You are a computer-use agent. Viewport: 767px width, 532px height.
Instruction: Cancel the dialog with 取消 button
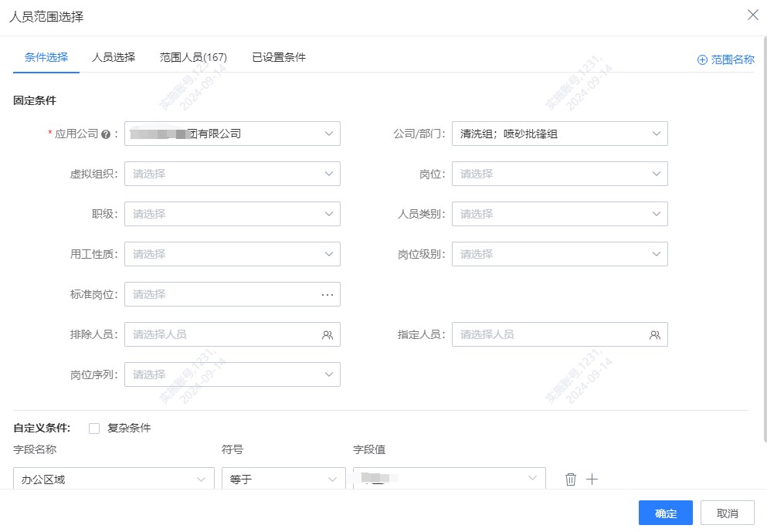tap(726, 513)
